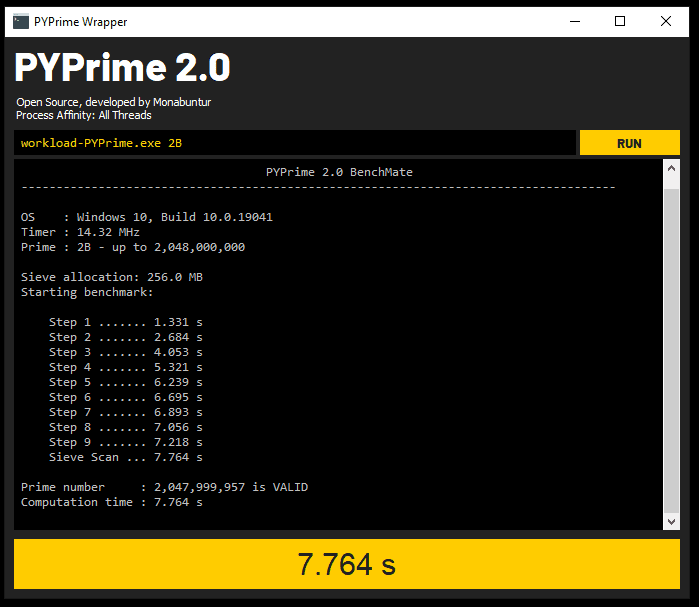The height and width of the screenshot is (607, 699).
Task: Click the 'PYPrime Wrapper' window title text
Action: pos(81,22)
